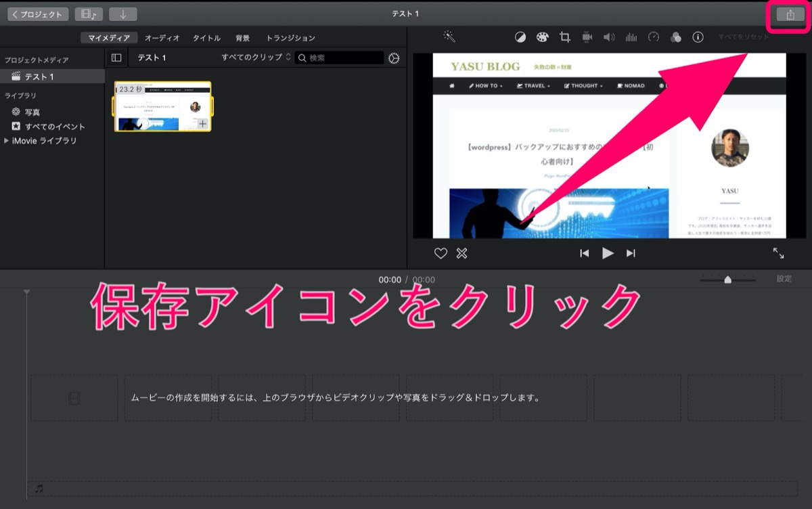The width and height of the screenshot is (812, 509).
Task: Open the media library filmstrip button
Action: (x=89, y=14)
